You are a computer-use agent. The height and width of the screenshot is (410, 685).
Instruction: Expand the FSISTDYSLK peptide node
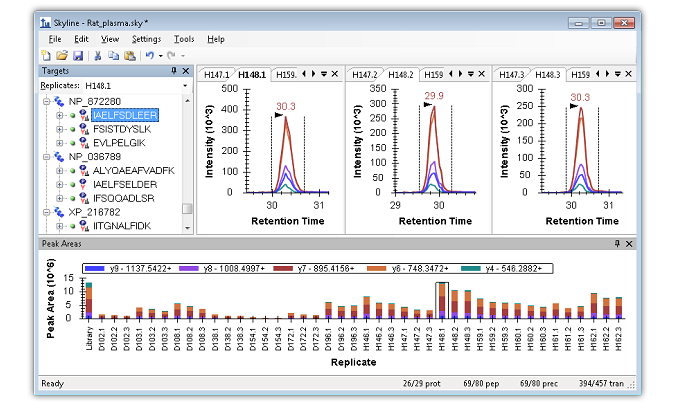click(x=59, y=129)
